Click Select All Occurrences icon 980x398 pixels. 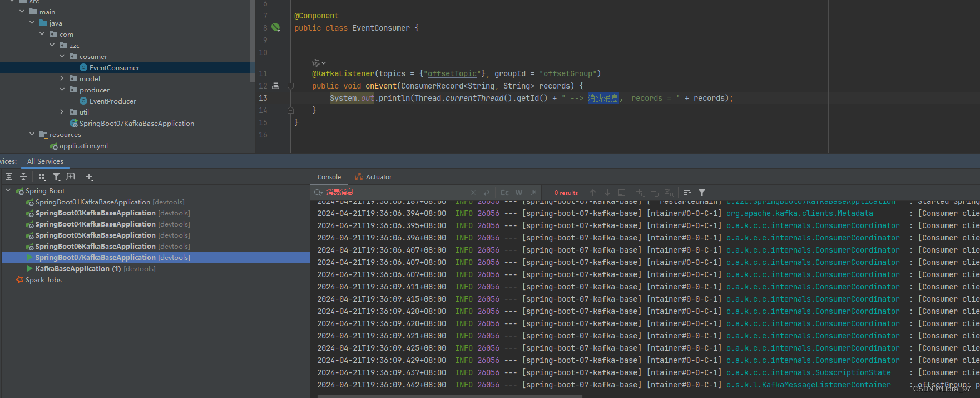(669, 193)
